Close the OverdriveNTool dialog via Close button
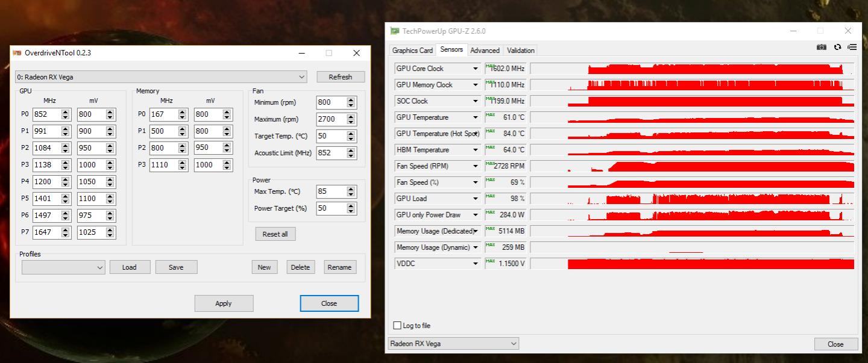 (329, 303)
